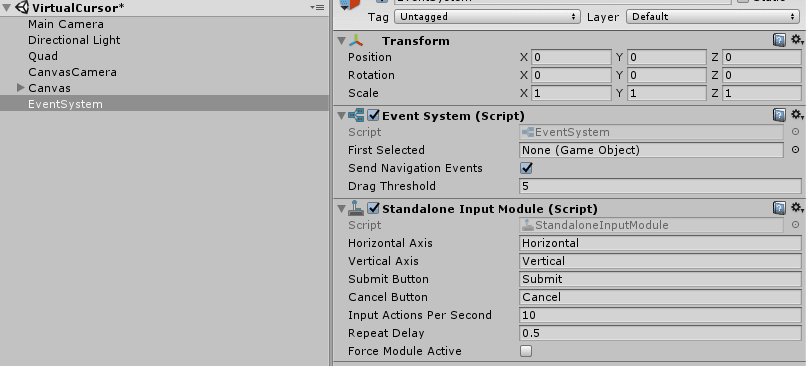Click Position Y field

[666, 57]
